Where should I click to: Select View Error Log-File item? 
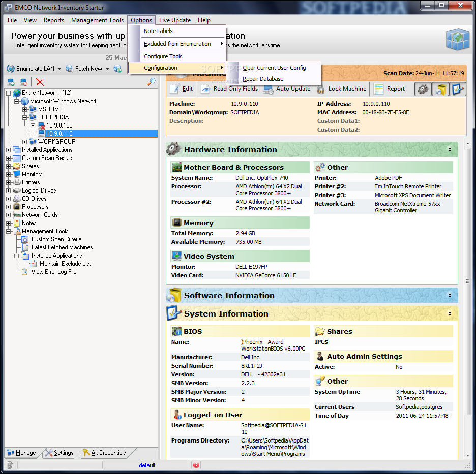[x=54, y=272]
